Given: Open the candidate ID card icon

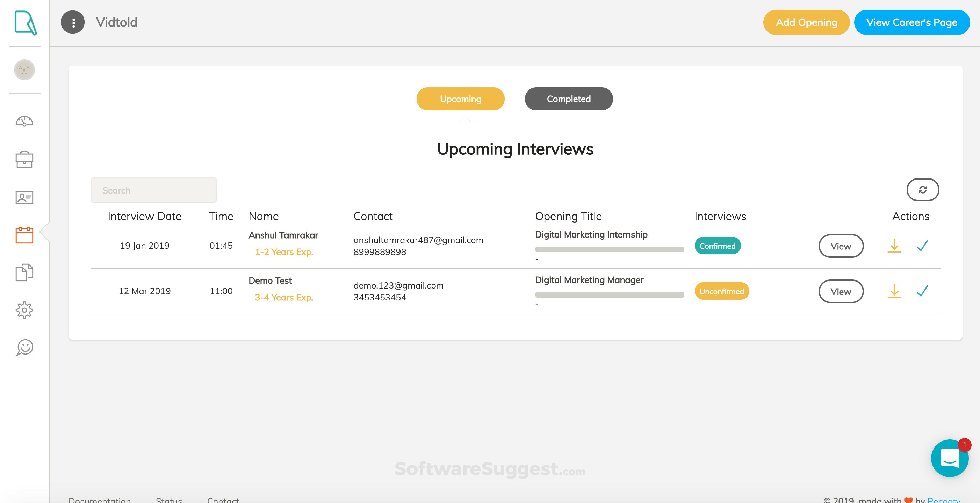Looking at the screenshot, I should point(24,197).
